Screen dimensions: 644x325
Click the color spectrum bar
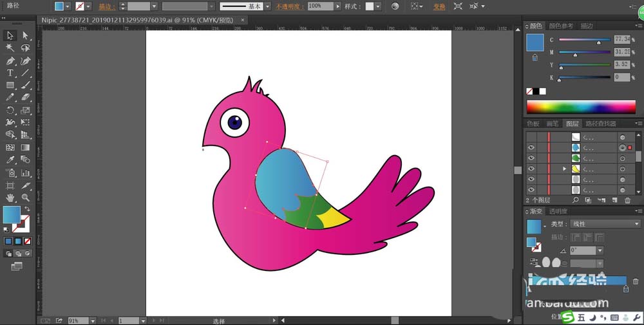(581, 107)
